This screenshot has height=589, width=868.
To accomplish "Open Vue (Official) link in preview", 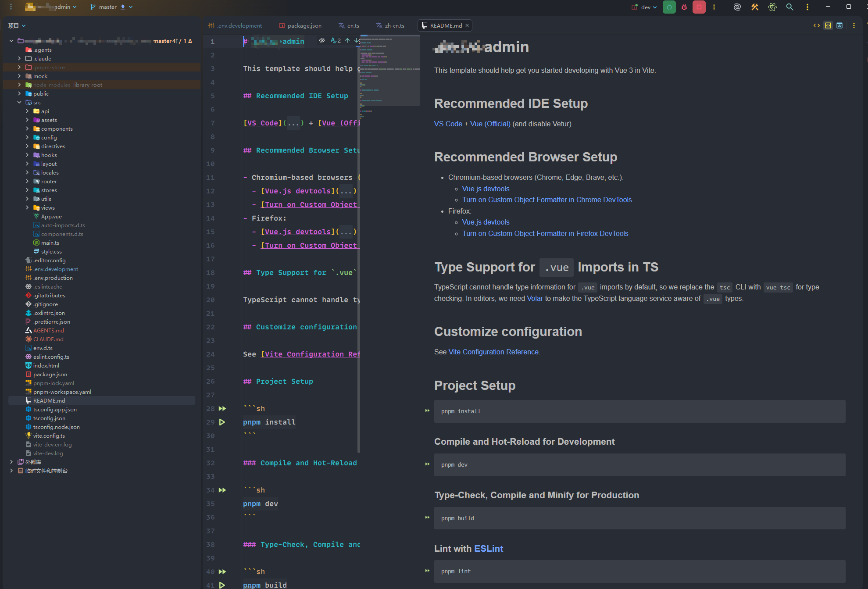I will [x=490, y=124].
